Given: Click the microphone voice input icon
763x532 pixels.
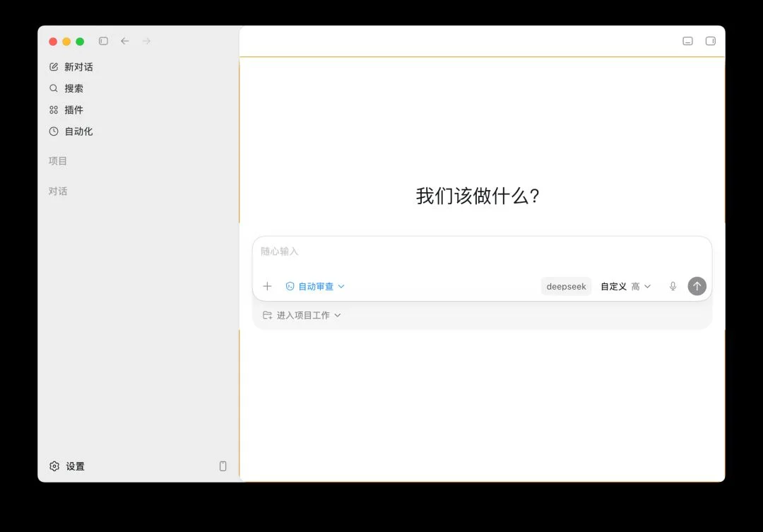Looking at the screenshot, I should [673, 286].
